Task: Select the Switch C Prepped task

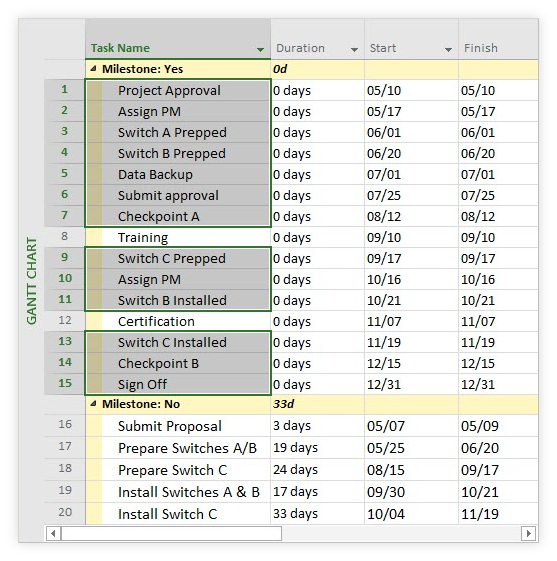Action: tap(178, 258)
